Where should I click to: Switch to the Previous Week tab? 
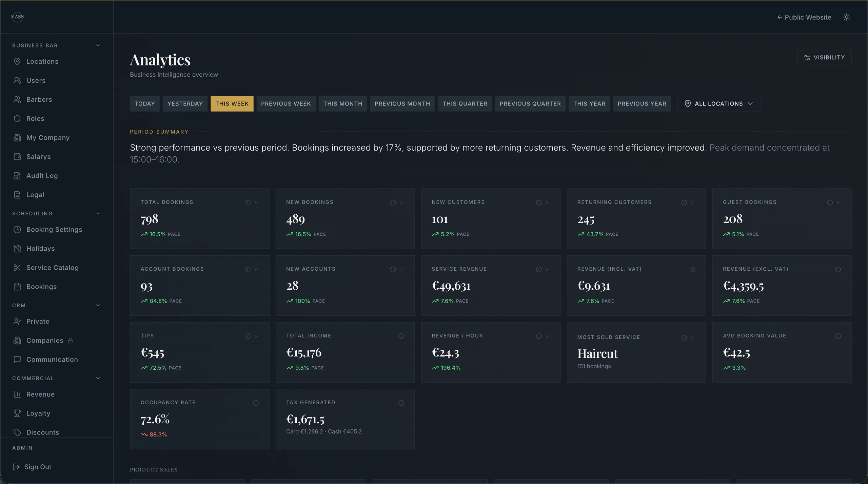(x=286, y=104)
